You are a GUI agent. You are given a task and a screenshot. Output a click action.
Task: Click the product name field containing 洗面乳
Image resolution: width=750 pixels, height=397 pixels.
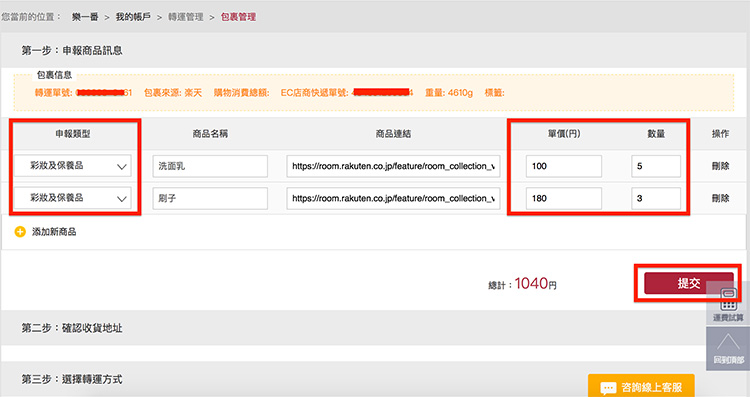pyautogui.click(x=210, y=166)
